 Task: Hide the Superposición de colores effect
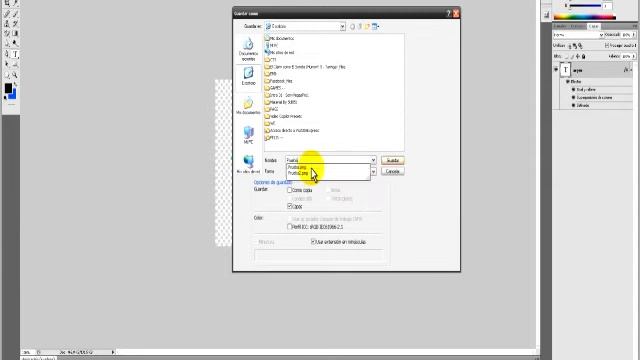point(573,98)
